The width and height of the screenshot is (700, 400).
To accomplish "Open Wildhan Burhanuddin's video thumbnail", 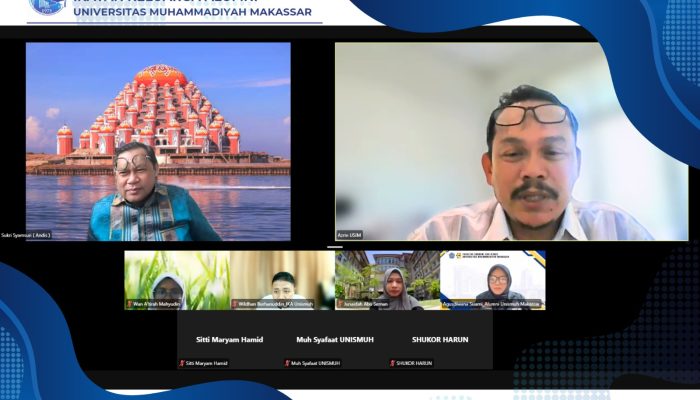I will tap(282, 280).
